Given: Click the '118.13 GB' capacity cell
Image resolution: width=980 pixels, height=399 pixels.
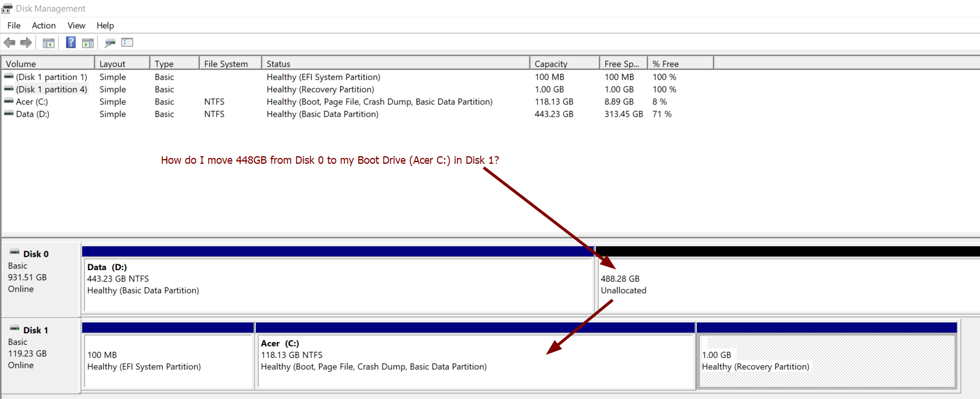Looking at the screenshot, I should [554, 101].
